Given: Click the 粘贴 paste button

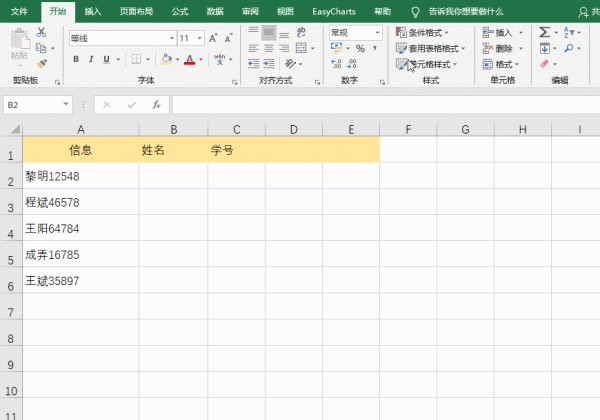Looking at the screenshot, I should (19, 47).
